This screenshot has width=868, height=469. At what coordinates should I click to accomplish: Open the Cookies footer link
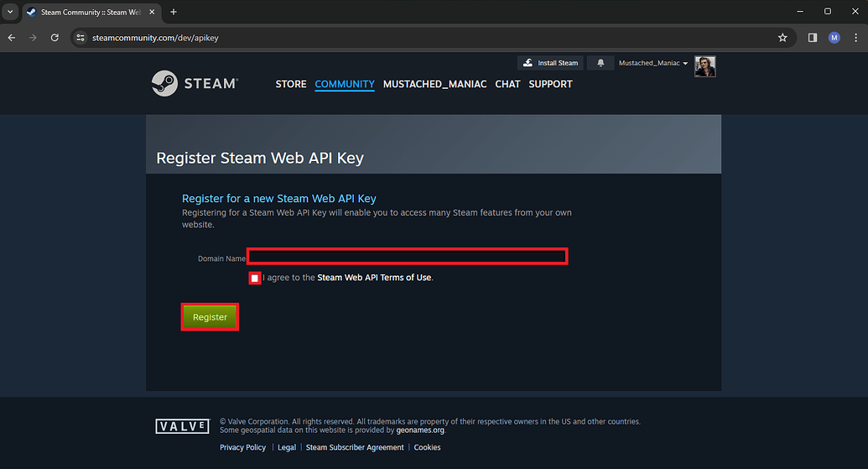point(428,447)
